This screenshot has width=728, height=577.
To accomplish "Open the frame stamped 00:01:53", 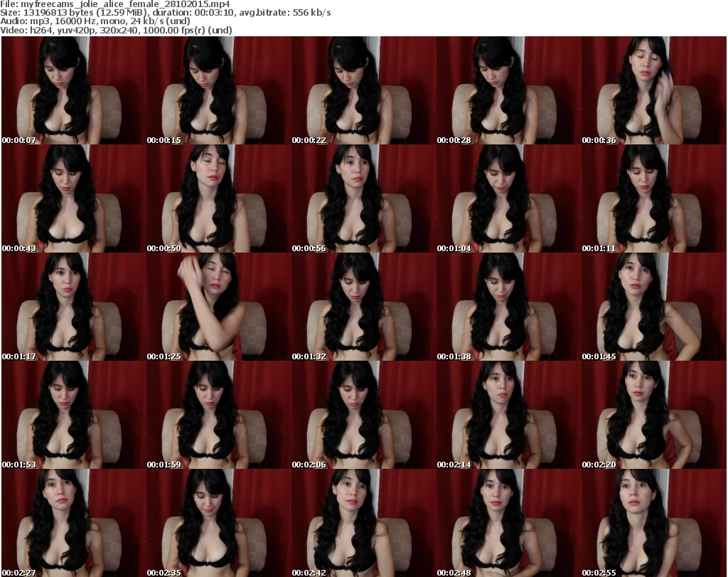I will (x=74, y=415).
